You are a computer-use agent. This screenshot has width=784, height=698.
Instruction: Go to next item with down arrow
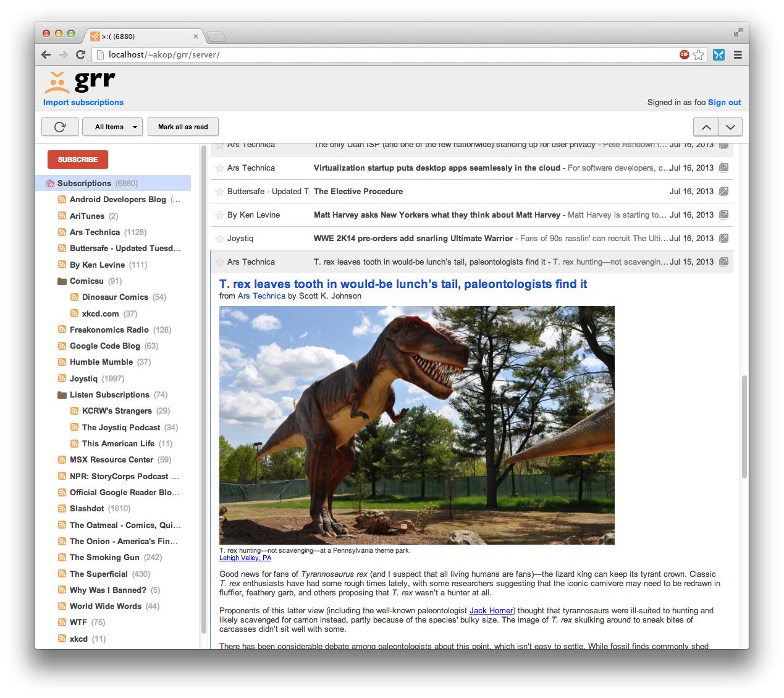tap(730, 127)
